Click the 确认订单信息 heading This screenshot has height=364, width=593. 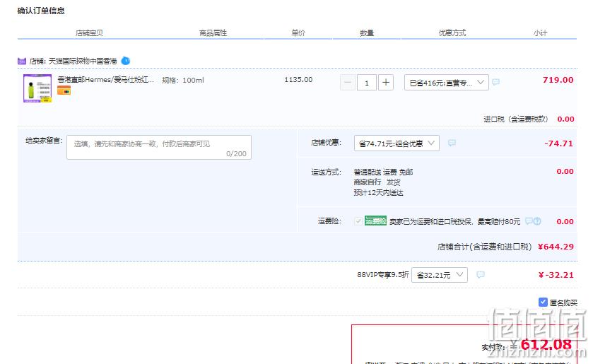point(41,11)
